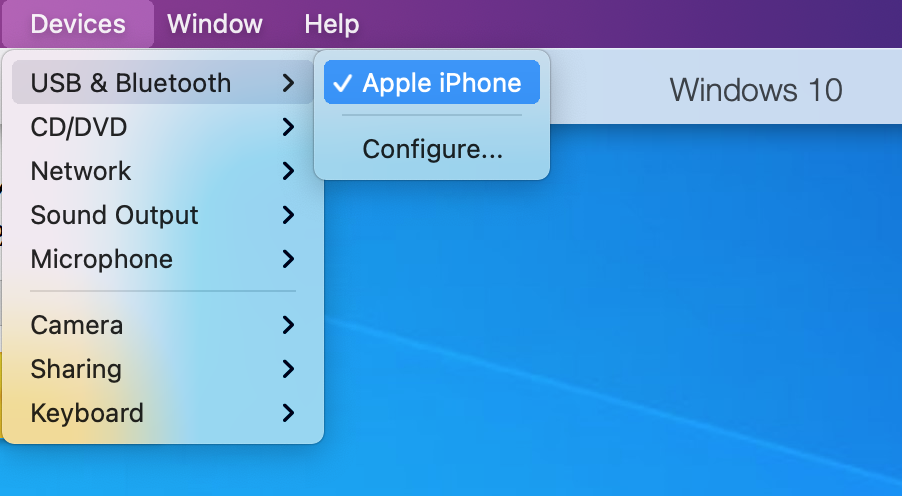Expand the CD/DVD submenu arrow
This screenshot has height=496, width=902.
click(288, 127)
